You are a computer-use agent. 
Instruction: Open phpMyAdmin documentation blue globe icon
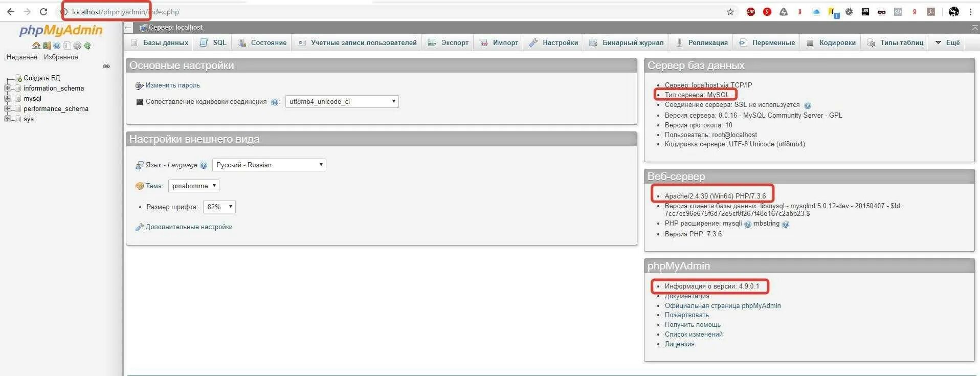pos(57,46)
